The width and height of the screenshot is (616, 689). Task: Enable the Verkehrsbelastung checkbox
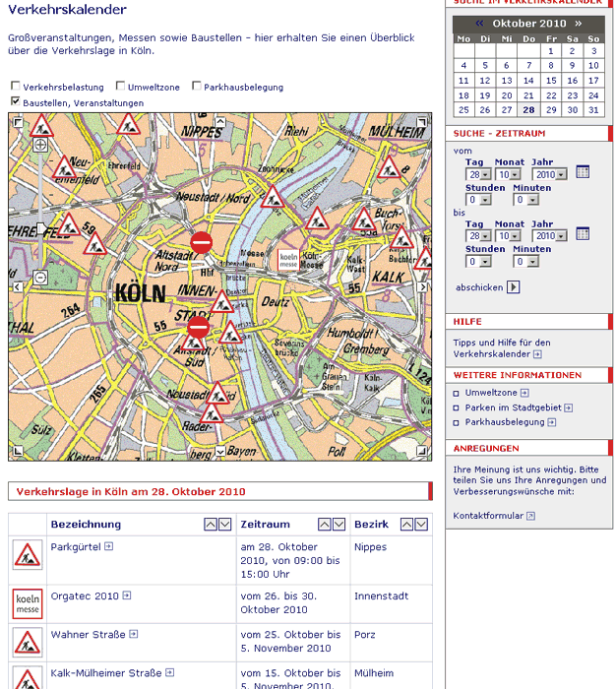[x=16, y=86]
